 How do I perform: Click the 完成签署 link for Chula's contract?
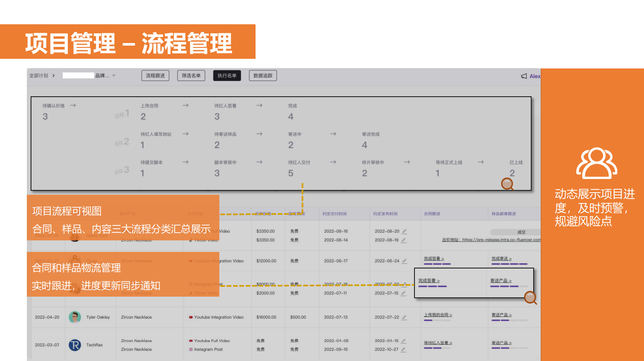pyautogui.click(x=434, y=258)
